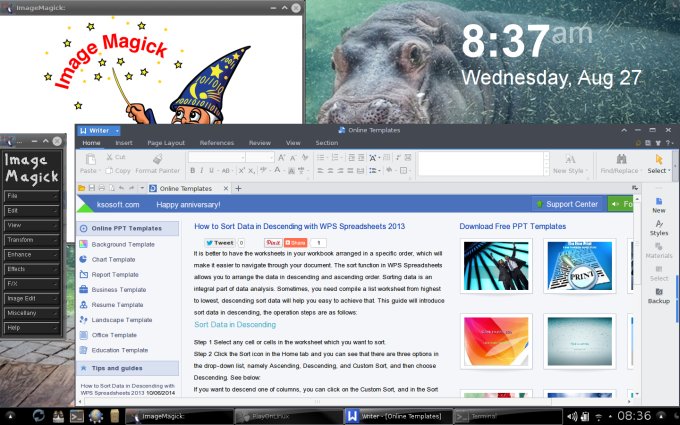
Task: Close the Online Templates document tab
Action: 226,188
